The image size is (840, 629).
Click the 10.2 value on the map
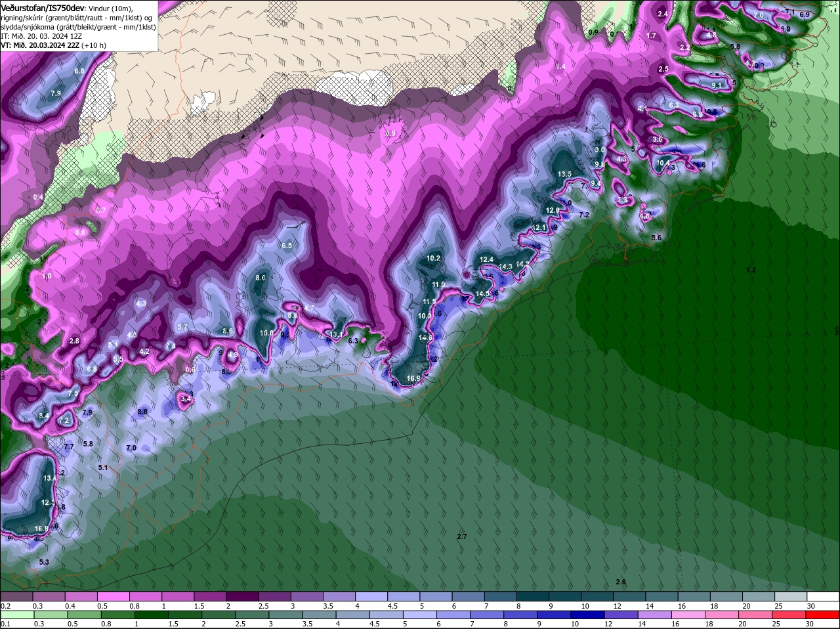(x=433, y=258)
